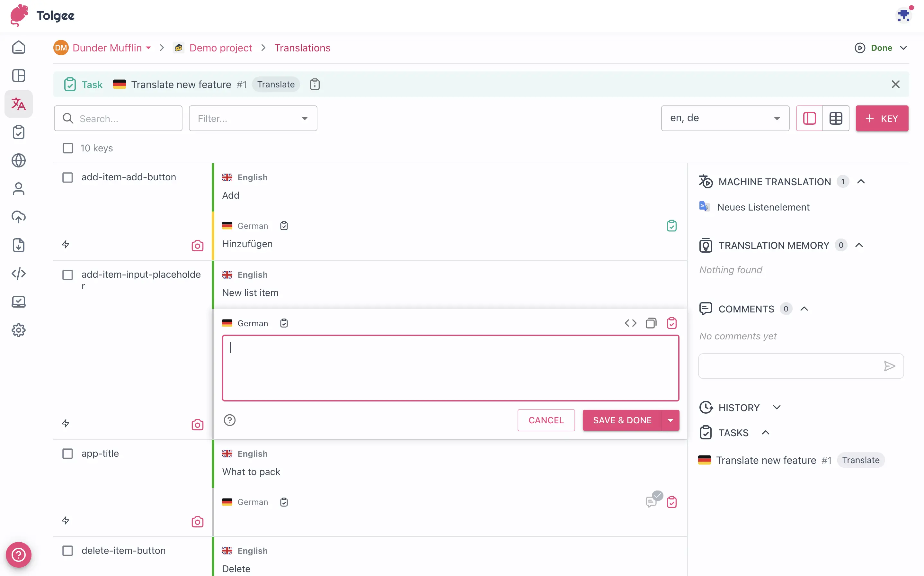924x576 pixels.
Task: Select the Members person icon in sidebar
Action: point(18,189)
